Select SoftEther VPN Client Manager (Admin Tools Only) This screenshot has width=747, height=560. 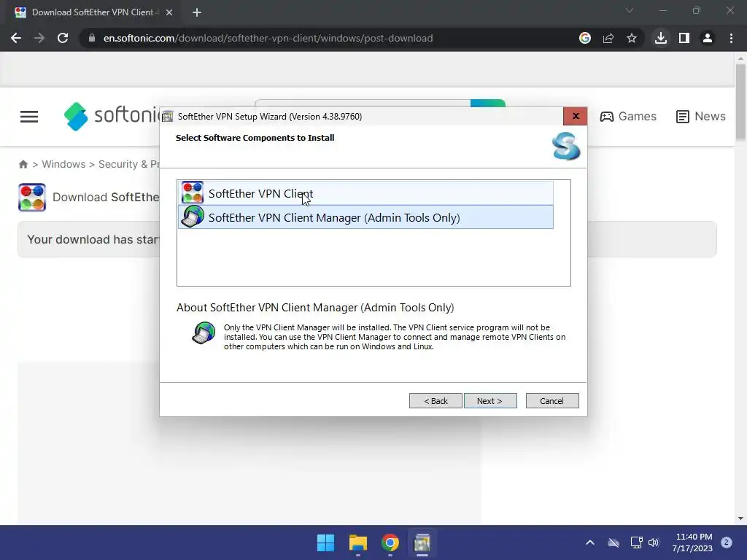(x=365, y=217)
